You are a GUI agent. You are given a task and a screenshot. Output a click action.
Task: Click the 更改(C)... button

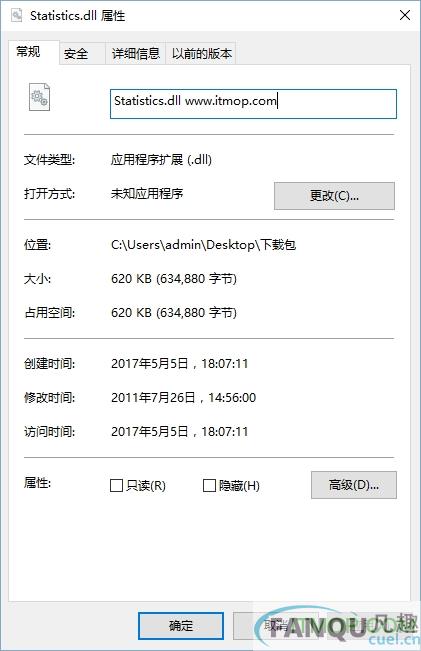click(334, 196)
